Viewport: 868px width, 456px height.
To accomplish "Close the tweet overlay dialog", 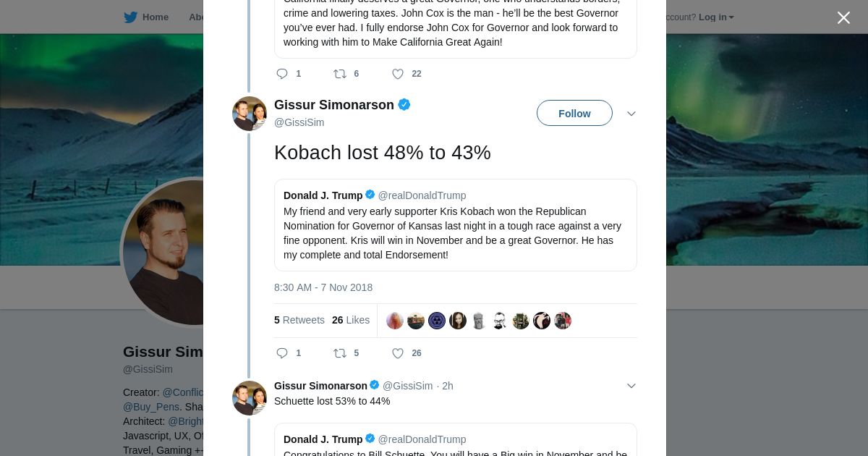I will coord(843,18).
